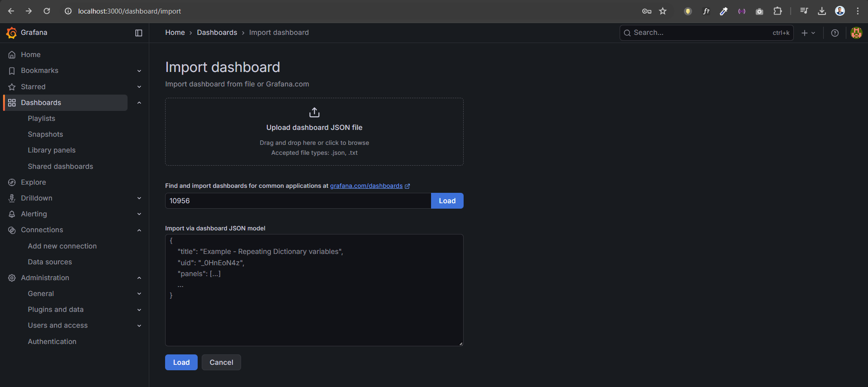868x387 pixels.
Task: Open Authentication in the sidebar
Action: [x=52, y=342]
